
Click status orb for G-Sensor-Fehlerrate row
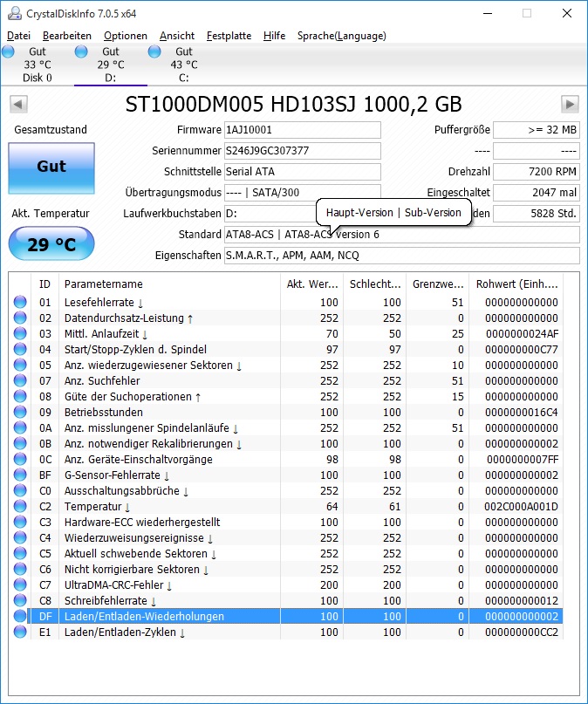[20, 475]
